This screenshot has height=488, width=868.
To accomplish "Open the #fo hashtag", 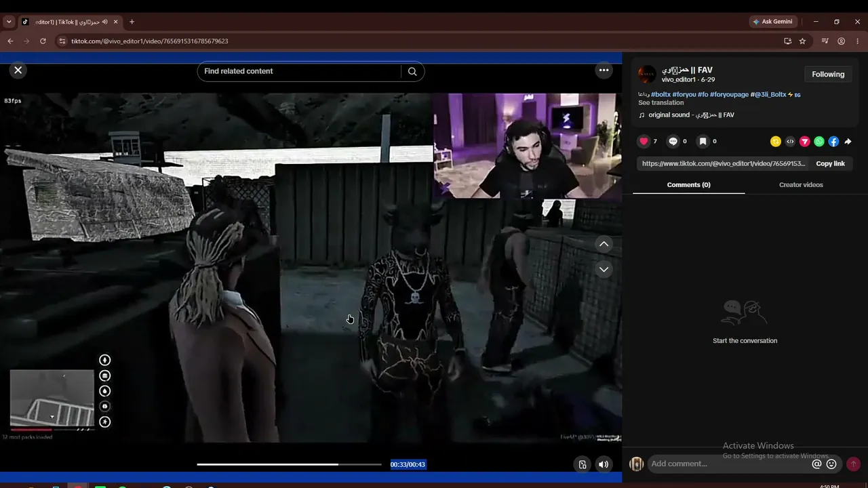I will coord(703,95).
